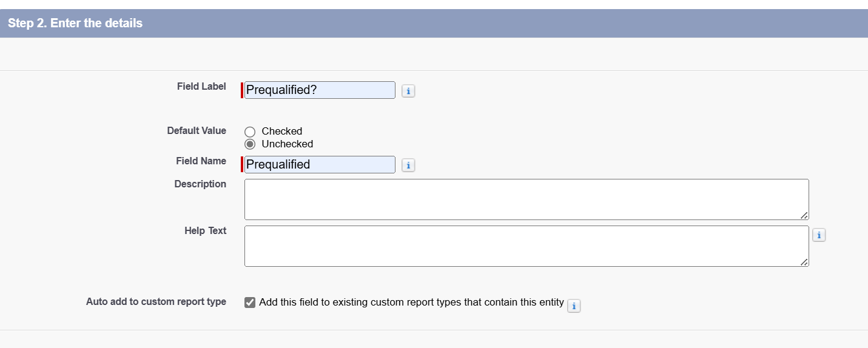Place cursor in the Help Text area
The height and width of the screenshot is (348, 868).
click(526, 246)
